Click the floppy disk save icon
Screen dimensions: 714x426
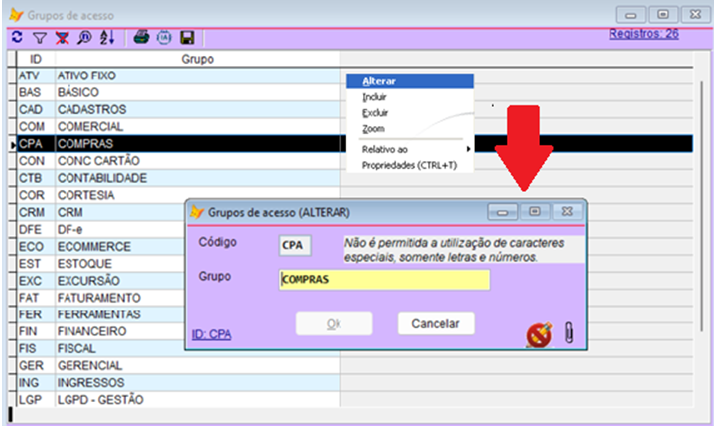(187, 37)
